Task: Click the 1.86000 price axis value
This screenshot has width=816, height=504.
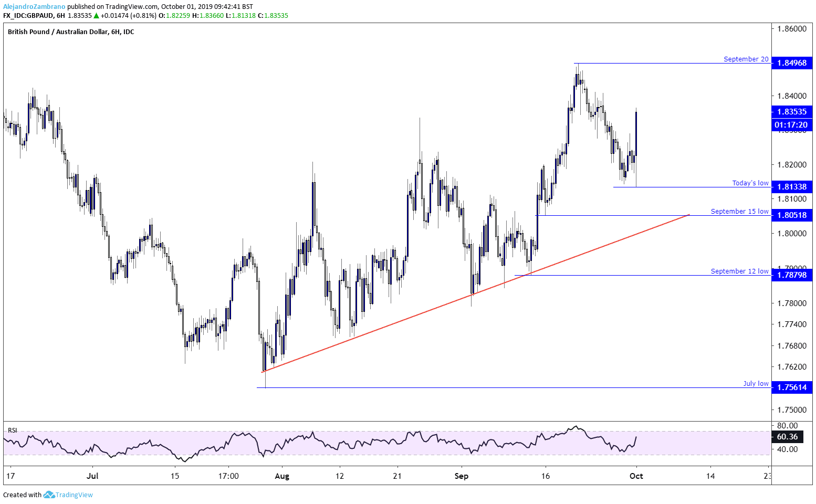Action: coord(792,29)
